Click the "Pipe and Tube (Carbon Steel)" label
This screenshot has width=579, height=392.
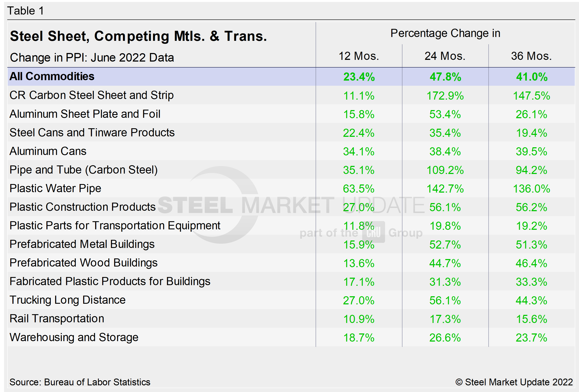(83, 170)
